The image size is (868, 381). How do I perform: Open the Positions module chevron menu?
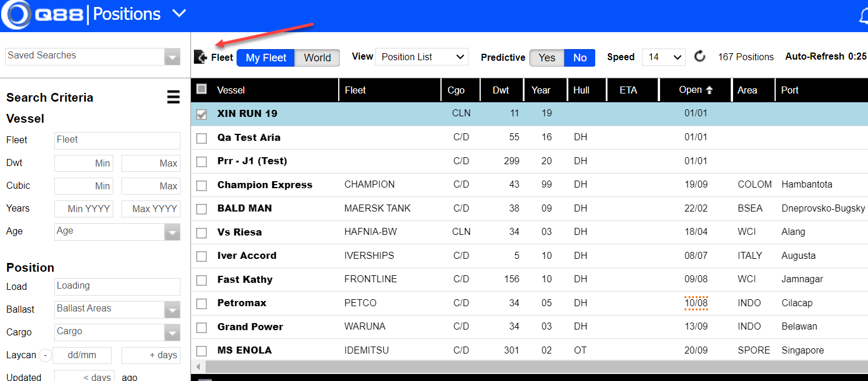(x=179, y=13)
